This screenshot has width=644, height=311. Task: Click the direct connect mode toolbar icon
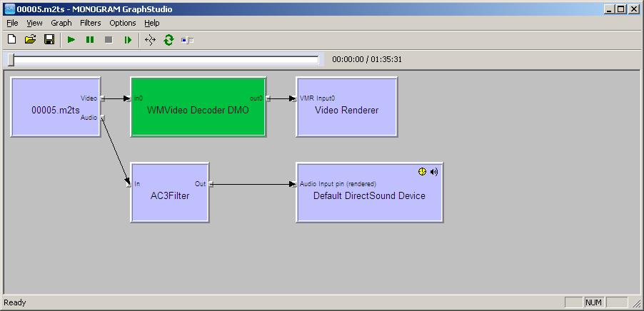pos(187,40)
